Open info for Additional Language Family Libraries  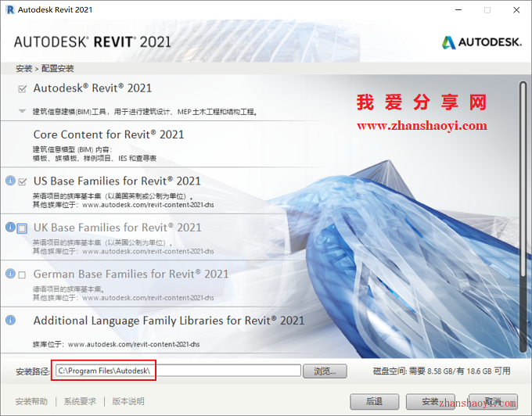10,320
